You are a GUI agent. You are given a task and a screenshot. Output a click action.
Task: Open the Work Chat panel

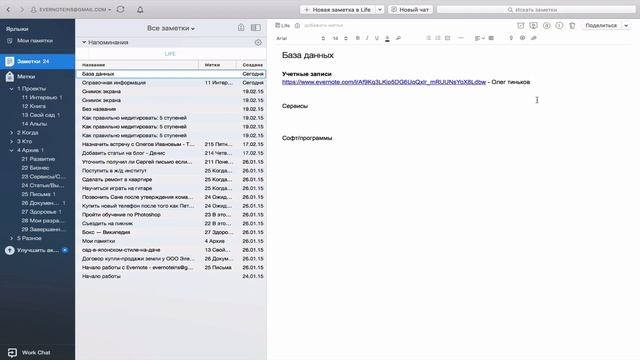point(29,352)
